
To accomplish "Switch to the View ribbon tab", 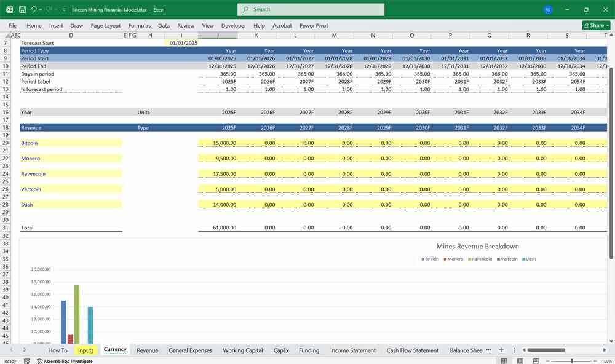I will click(x=208, y=25).
